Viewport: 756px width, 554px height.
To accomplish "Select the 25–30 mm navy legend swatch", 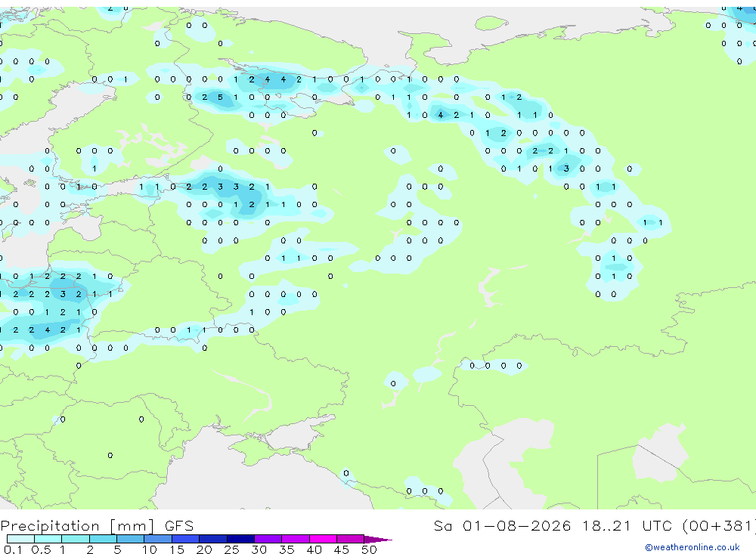I will [x=240, y=539].
